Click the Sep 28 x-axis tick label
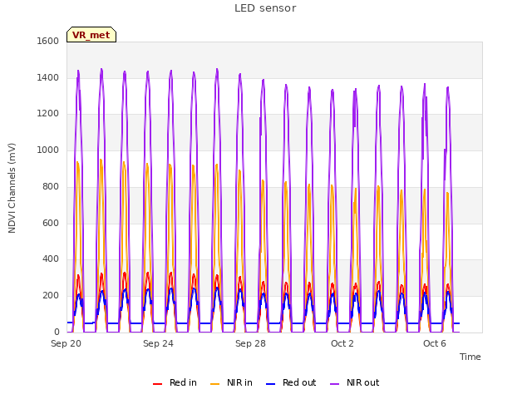 tap(250, 343)
